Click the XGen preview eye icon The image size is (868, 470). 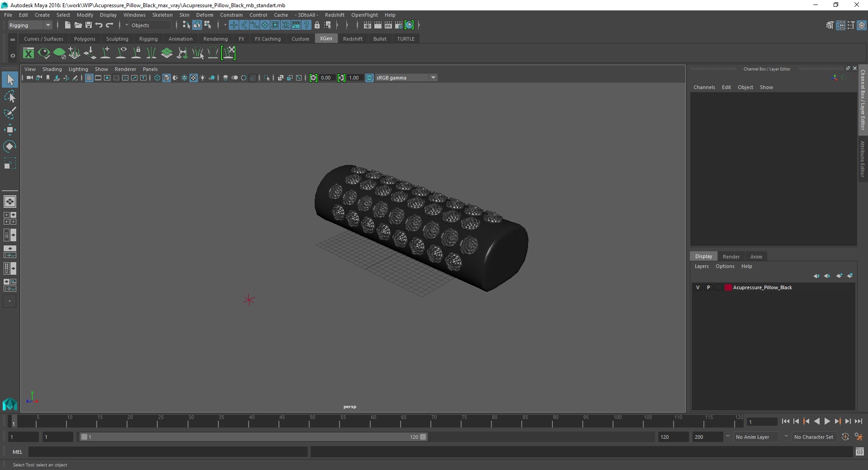[44, 53]
